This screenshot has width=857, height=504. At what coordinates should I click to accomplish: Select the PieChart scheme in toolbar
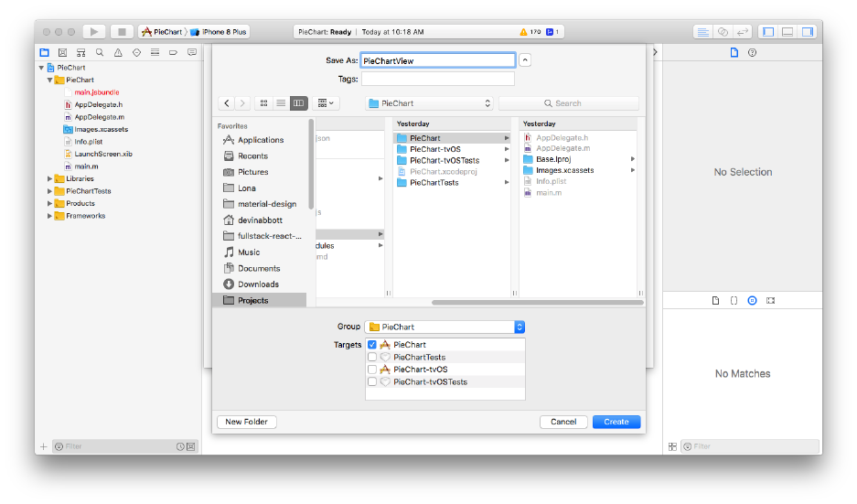[162, 32]
